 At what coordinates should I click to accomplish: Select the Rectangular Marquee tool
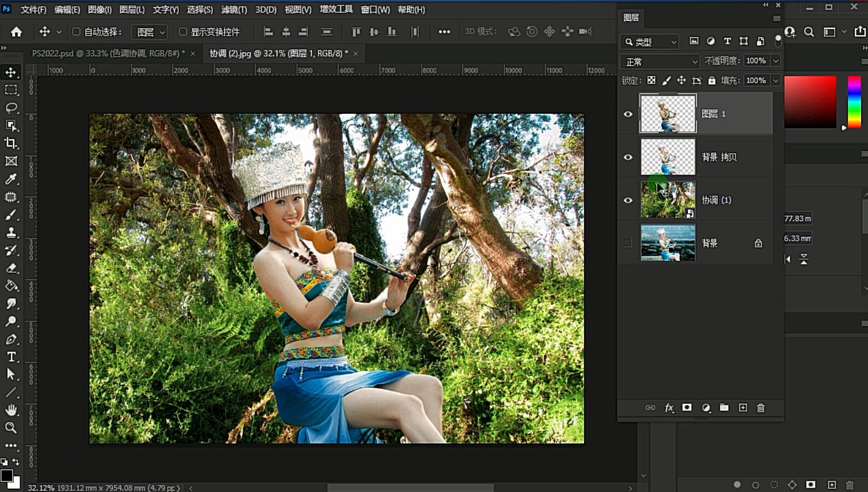tap(11, 90)
